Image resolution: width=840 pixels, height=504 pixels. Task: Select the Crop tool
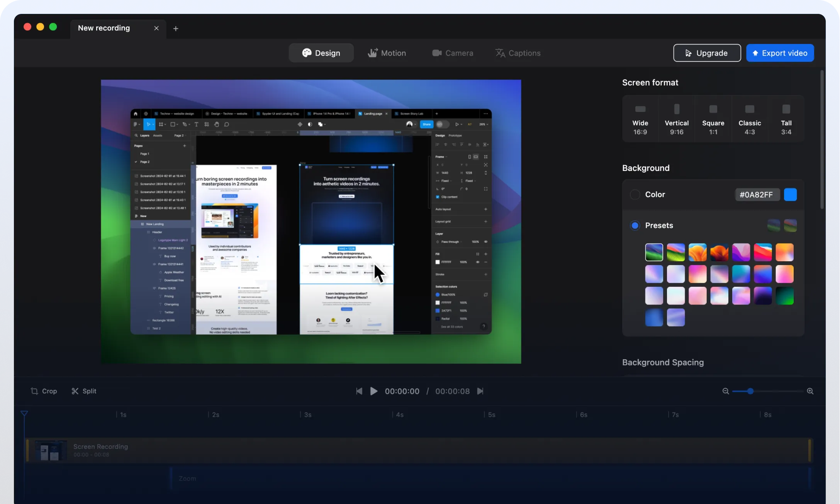pyautogui.click(x=44, y=391)
